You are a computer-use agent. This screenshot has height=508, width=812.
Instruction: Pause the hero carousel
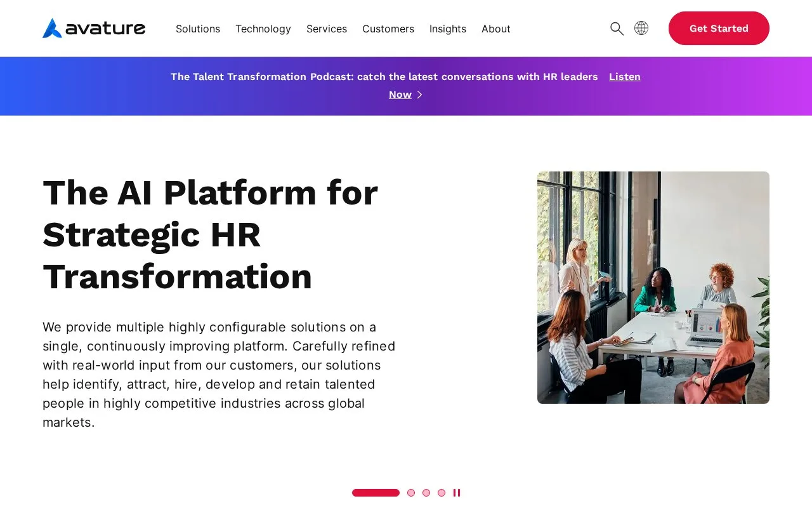[x=457, y=493]
